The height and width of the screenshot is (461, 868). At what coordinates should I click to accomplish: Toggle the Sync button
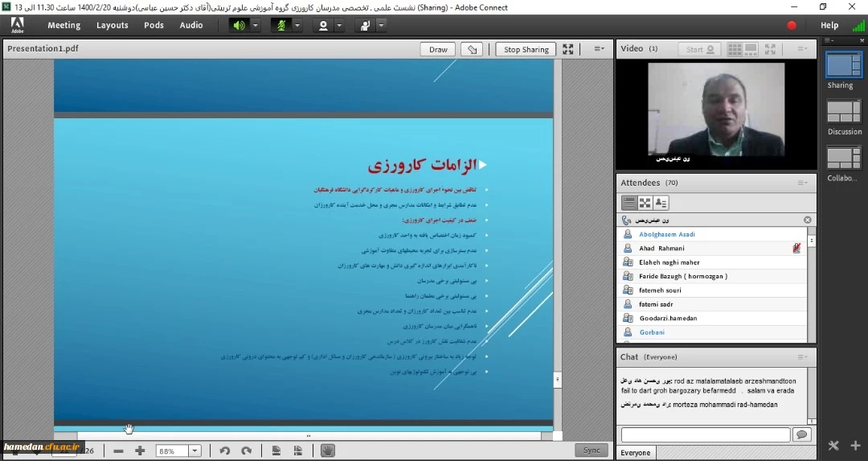(x=592, y=451)
